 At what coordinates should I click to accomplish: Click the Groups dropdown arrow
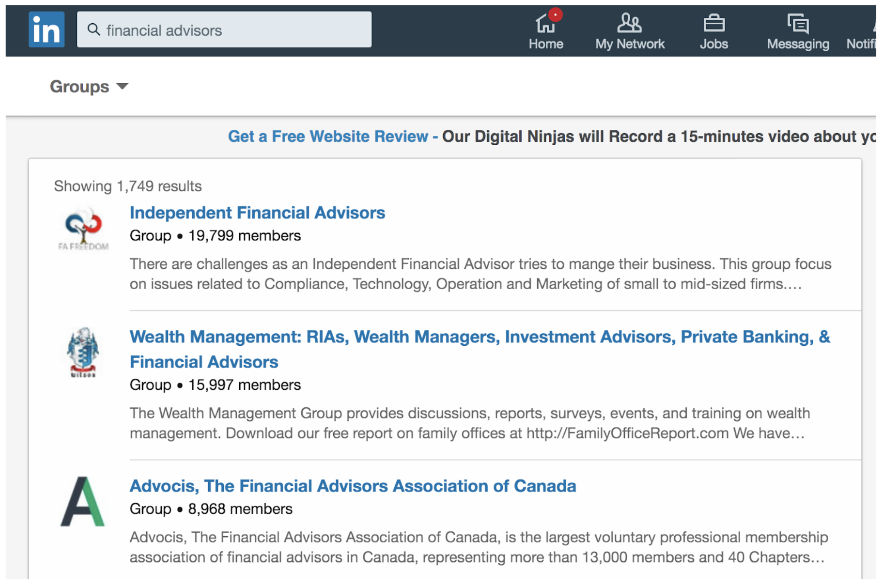click(x=122, y=86)
